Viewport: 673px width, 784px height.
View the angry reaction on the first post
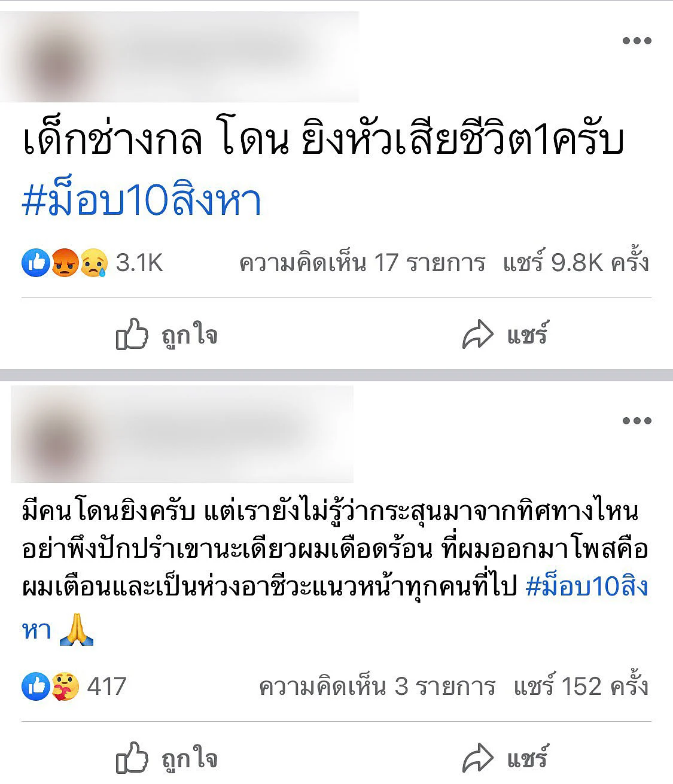tap(65, 263)
